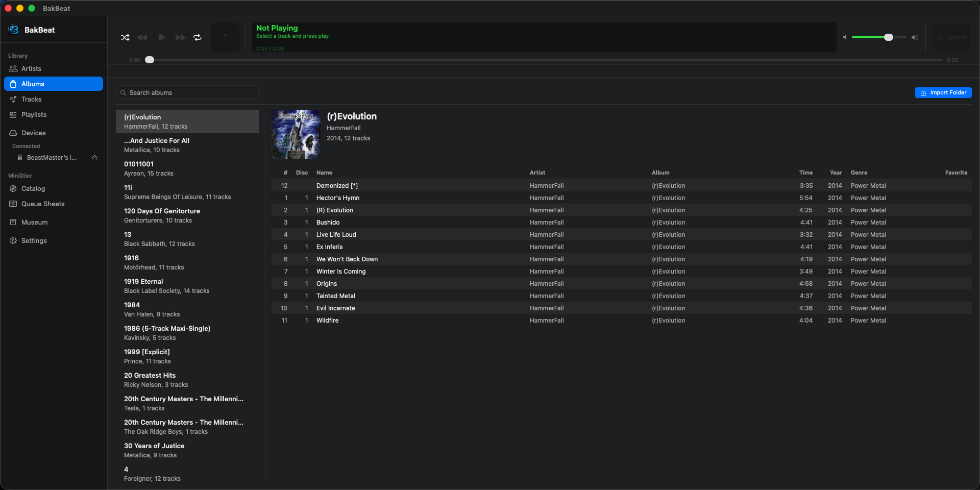Sort by the Artist column header
The image size is (980, 490).
point(537,173)
